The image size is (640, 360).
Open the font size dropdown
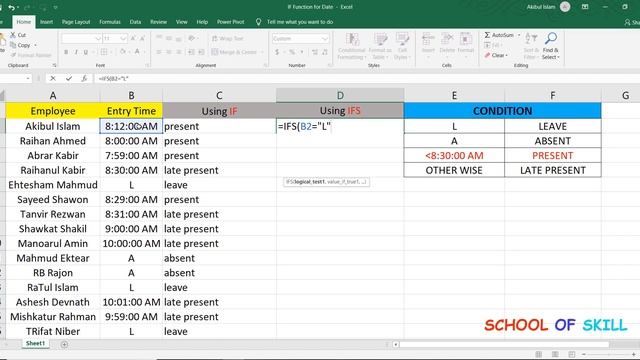tap(123, 38)
